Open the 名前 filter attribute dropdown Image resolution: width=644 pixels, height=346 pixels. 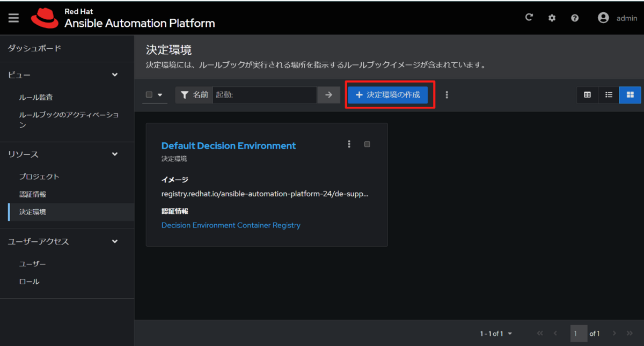coord(193,95)
